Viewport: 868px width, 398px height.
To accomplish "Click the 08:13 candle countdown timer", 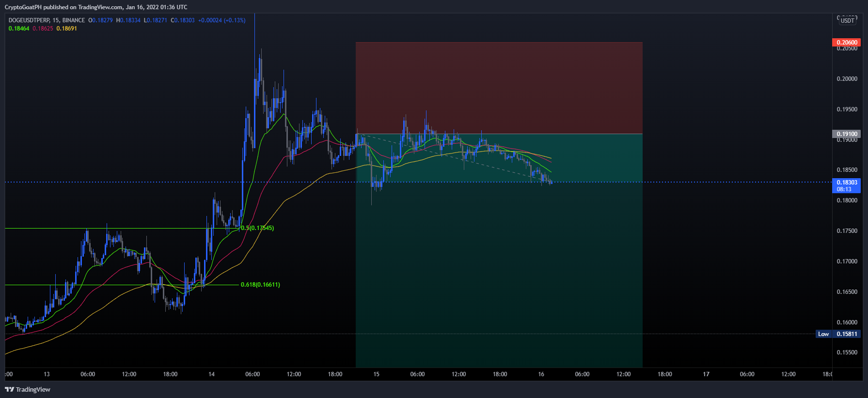I will click(x=844, y=189).
